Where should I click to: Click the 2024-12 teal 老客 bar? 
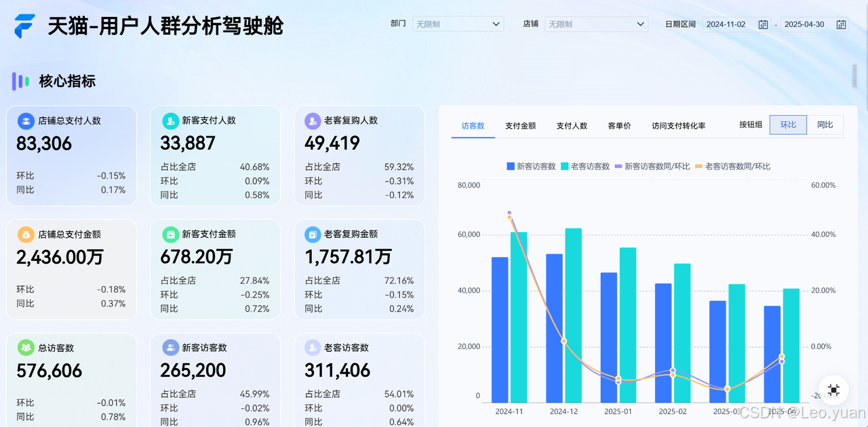click(573, 316)
